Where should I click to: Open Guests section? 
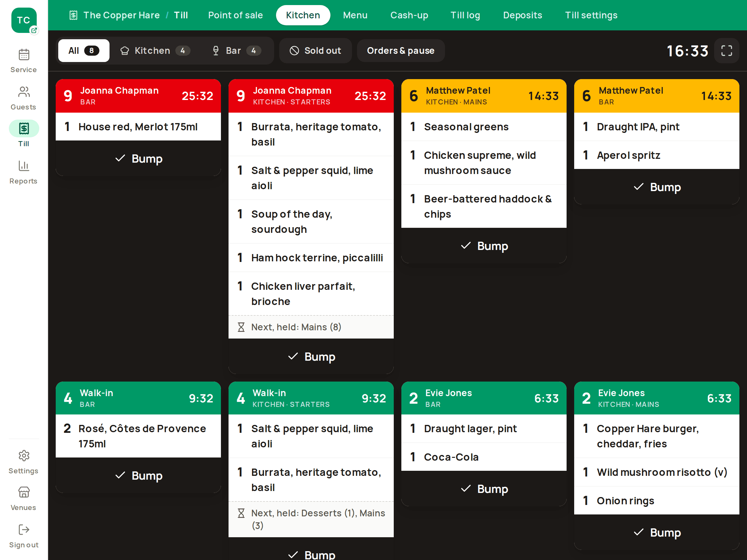point(24,98)
